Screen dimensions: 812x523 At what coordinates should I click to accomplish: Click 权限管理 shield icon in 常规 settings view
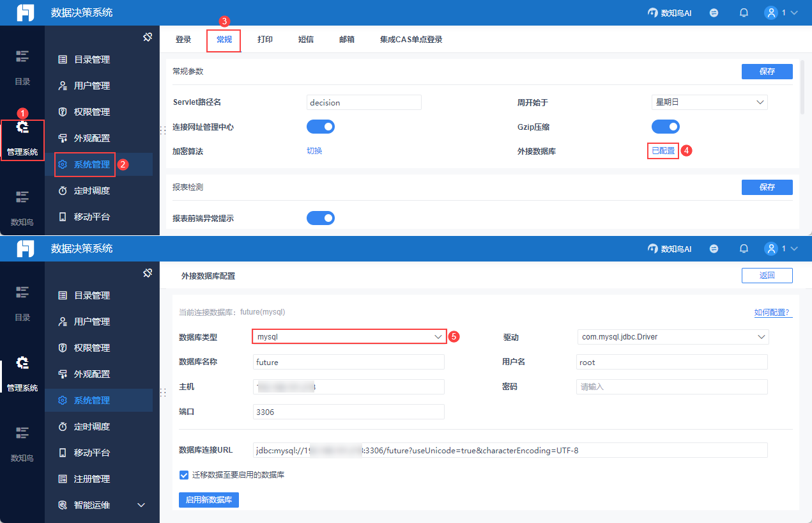(x=63, y=112)
